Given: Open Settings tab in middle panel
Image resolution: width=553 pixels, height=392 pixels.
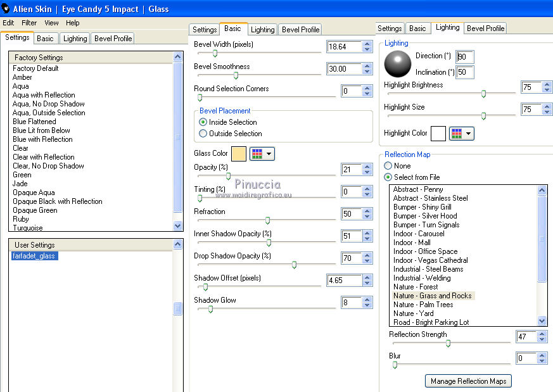Looking at the screenshot, I should coord(205,30).
